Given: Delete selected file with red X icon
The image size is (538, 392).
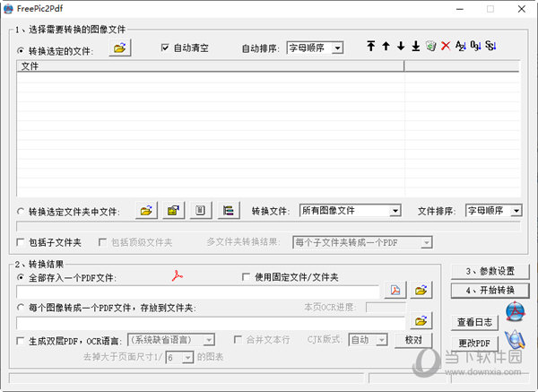Looking at the screenshot, I should (x=446, y=46).
